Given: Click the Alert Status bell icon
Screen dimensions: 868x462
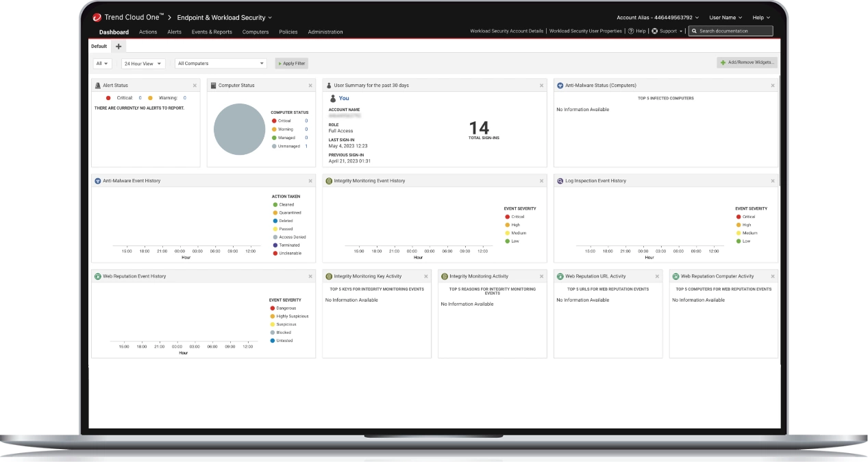Looking at the screenshot, I should 98,86.
